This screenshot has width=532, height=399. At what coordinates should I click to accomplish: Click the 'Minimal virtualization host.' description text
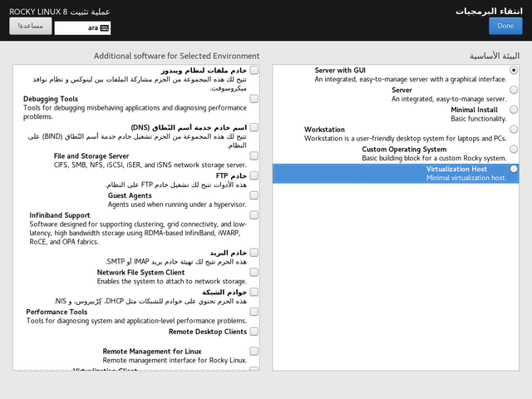[x=466, y=178]
